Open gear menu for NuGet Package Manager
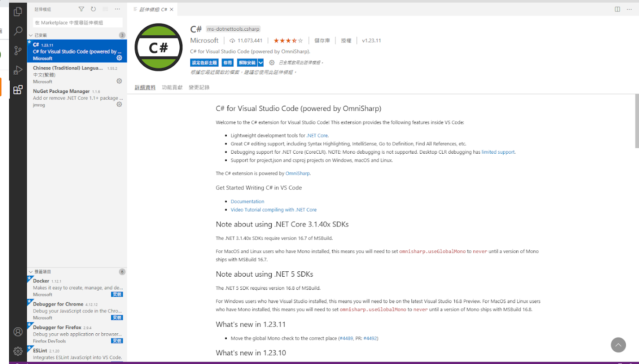Image resolution: width=639 pixels, height=364 pixels. (x=119, y=105)
